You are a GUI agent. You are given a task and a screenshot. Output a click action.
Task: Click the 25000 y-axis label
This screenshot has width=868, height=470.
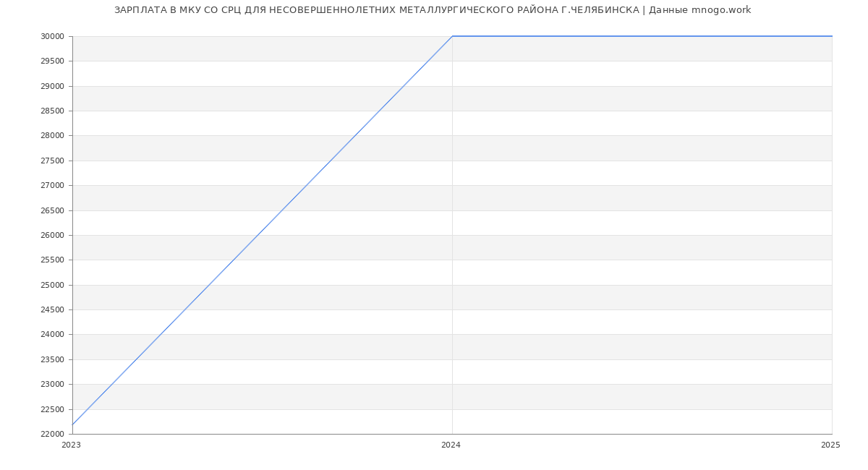(x=52, y=285)
